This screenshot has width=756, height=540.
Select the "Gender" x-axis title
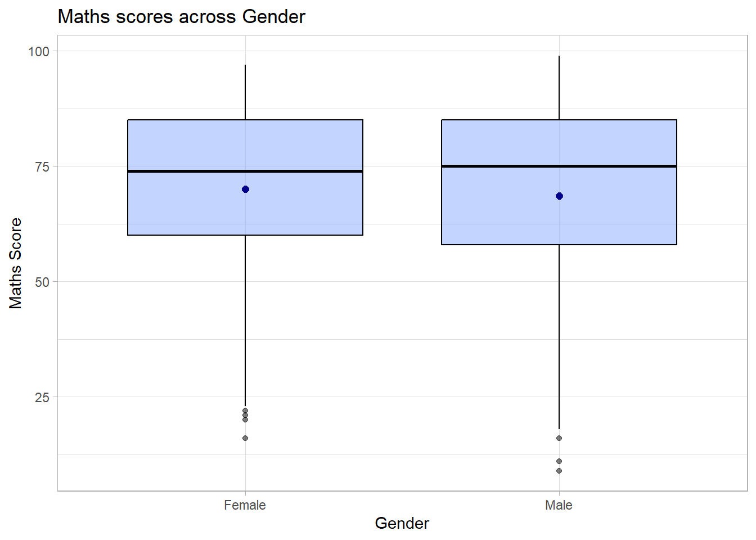(402, 523)
